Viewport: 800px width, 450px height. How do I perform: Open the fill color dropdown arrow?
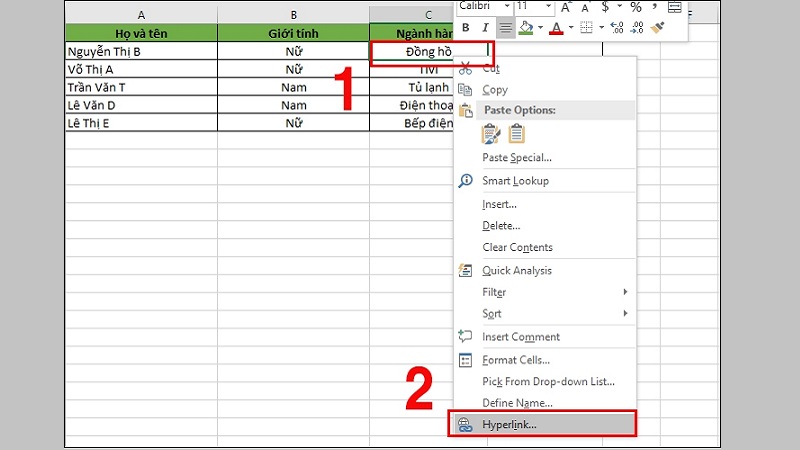(541, 28)
